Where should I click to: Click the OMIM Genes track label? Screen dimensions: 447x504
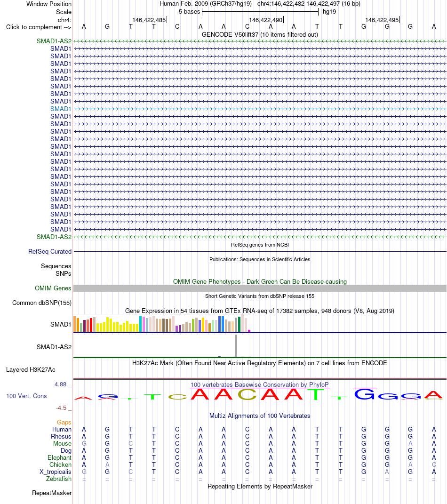[53, 288]
